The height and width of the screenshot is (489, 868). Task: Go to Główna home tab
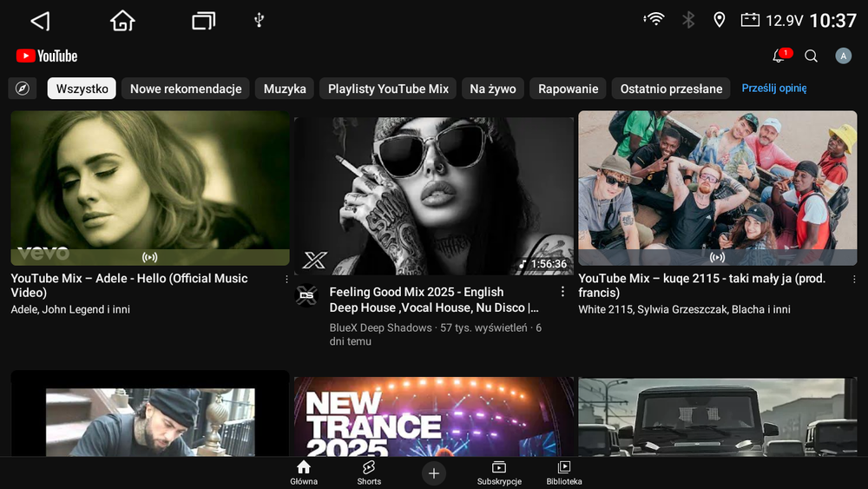point(304,473)
